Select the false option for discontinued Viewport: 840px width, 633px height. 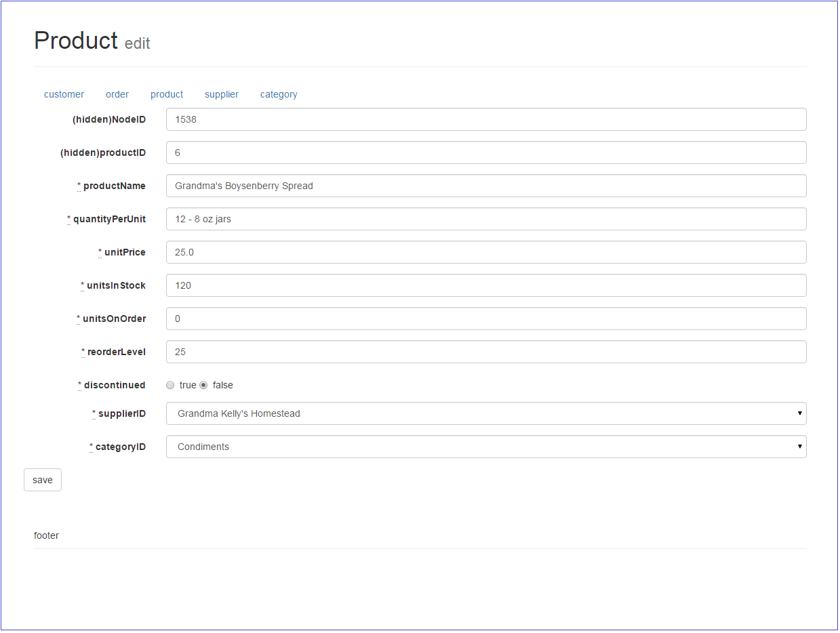pos(203,385)
